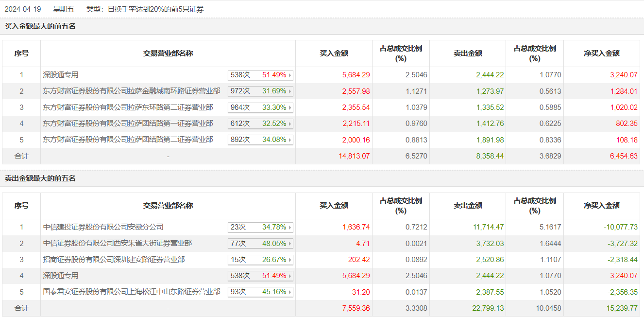Click buy amount 31.20

tap(361, 292)
